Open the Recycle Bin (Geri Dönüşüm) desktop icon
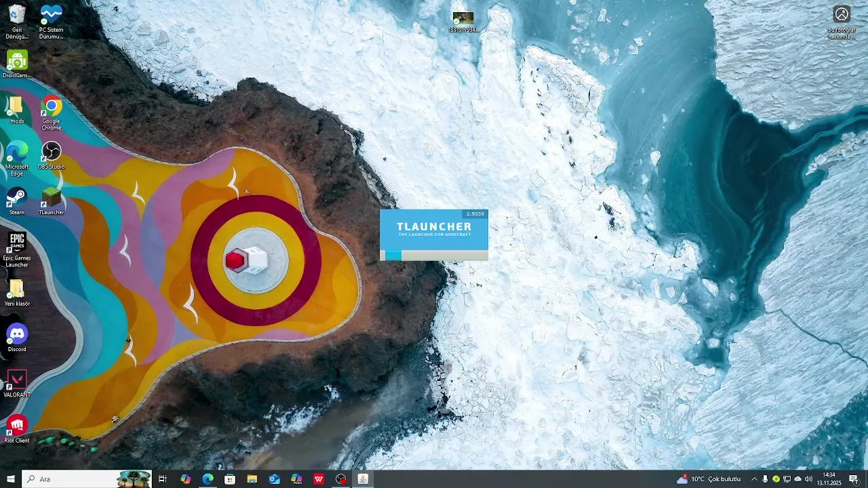This screenshot has height=488, width=868. [x=17, y=22]
